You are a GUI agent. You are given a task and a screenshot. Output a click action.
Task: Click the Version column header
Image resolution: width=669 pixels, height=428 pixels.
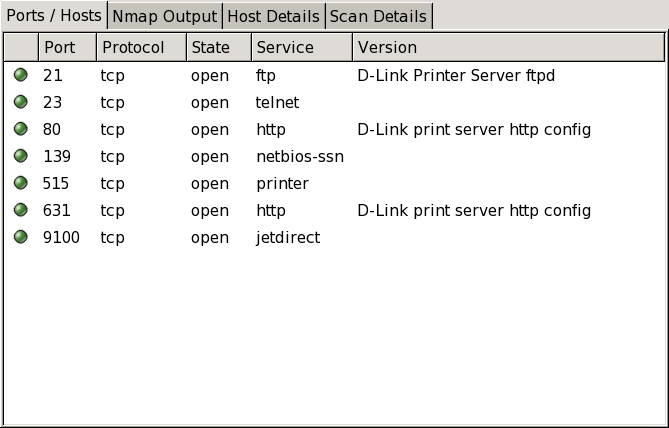tap(508, 47)
